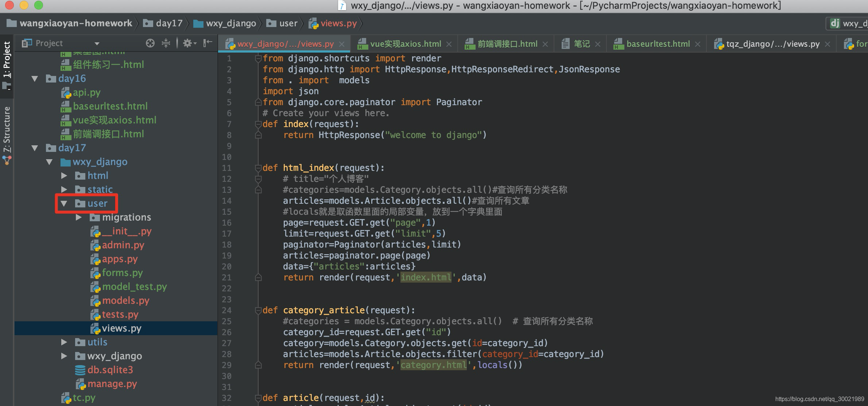Open apps.py in the project tree
This screenshot has height=406, width=868.
pyautogui.click(x=114, y=259)
